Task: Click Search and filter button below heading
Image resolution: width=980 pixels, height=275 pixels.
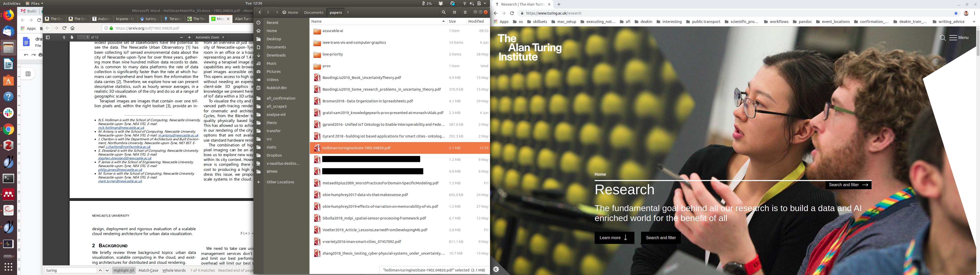Action: pyautogui.click(x=660, y=238)
